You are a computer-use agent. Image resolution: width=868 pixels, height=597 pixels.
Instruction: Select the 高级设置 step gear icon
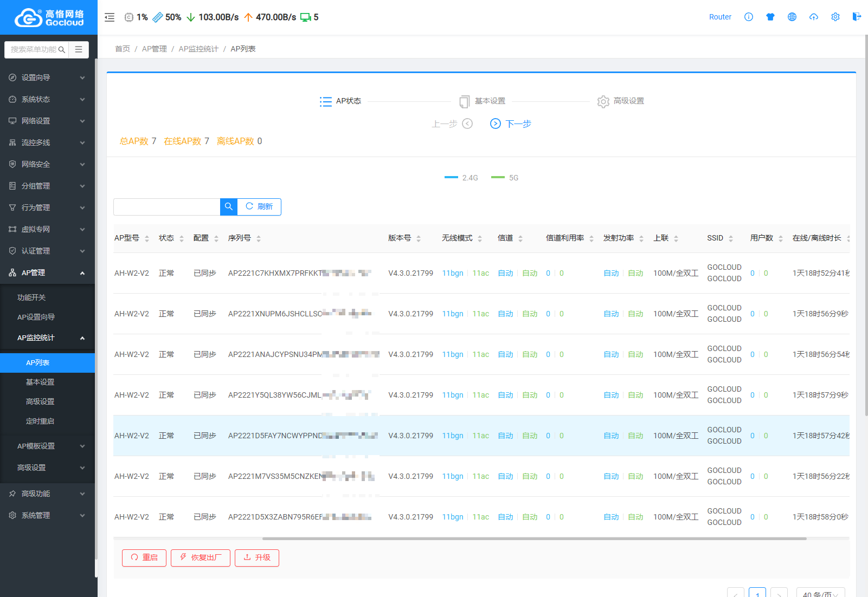603,101
